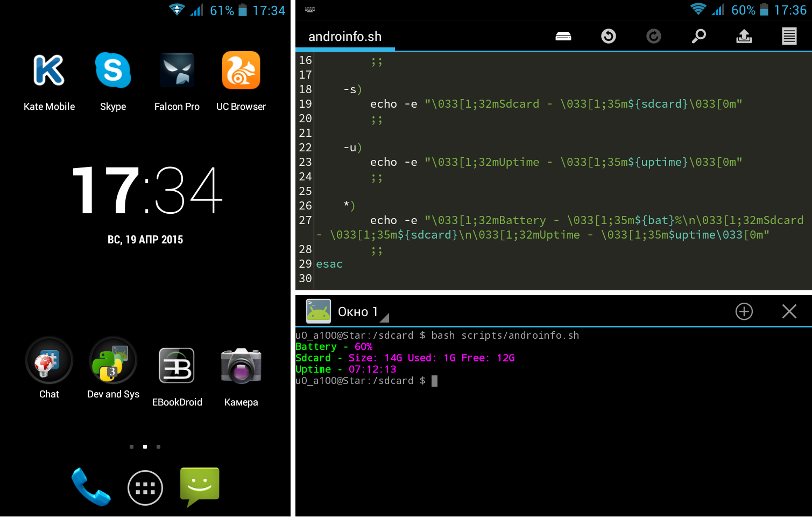Screen dimensions: 812x517
Task: Open Falcon Pro app
Action: click(x=177, y=71)
